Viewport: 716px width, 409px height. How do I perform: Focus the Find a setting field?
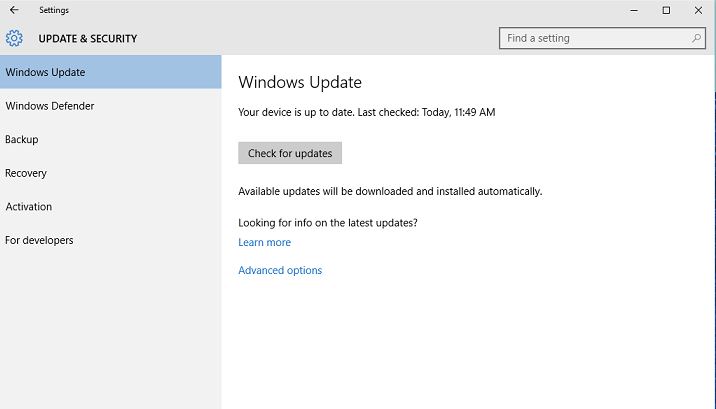[x=602, y=38]
